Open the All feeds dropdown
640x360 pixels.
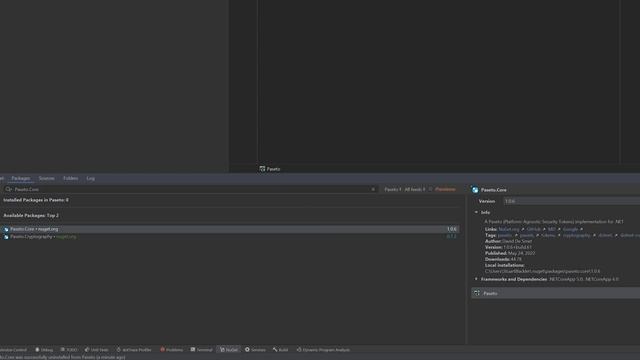pos(415,189)
